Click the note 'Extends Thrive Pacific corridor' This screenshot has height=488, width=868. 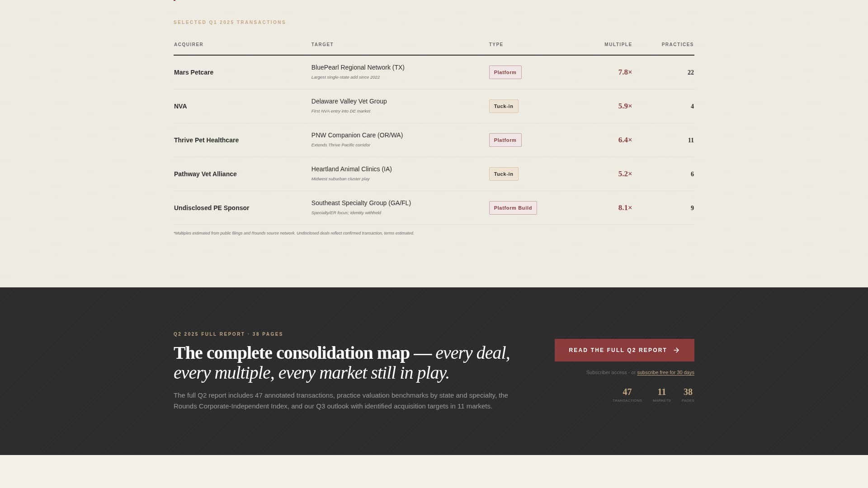coord(341,145)
